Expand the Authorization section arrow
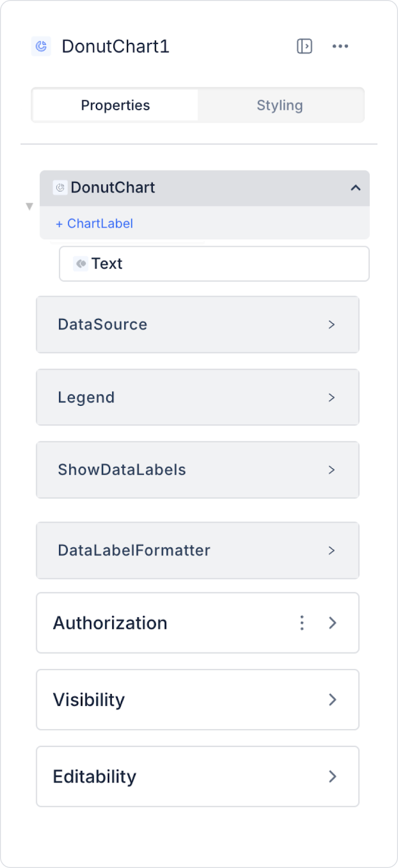Image resolution: width=398 pixels, height=868 pixels. click(332, 623)
